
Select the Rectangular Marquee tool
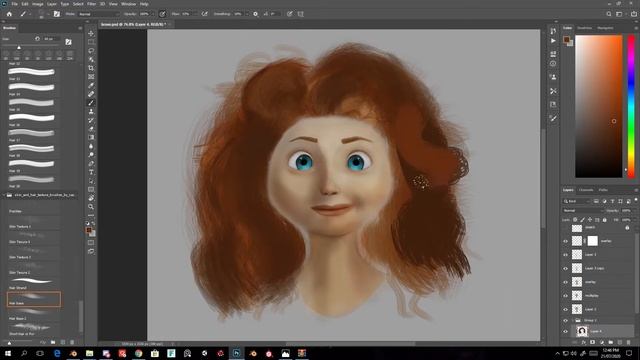pos(91,42)
